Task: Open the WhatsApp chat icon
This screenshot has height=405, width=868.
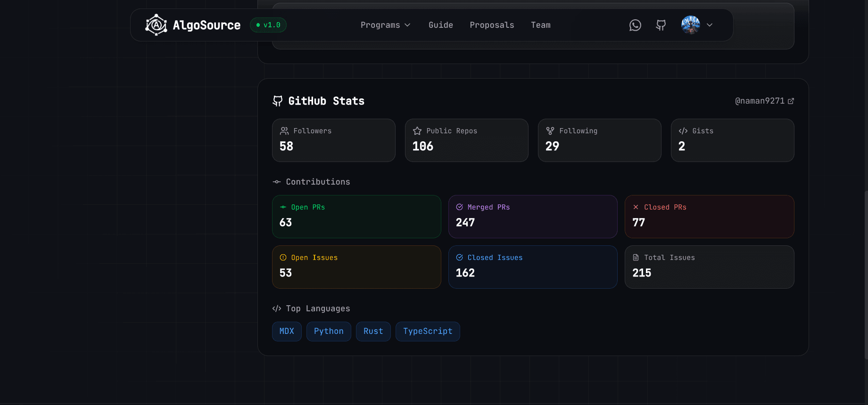Action: [635, 25]
